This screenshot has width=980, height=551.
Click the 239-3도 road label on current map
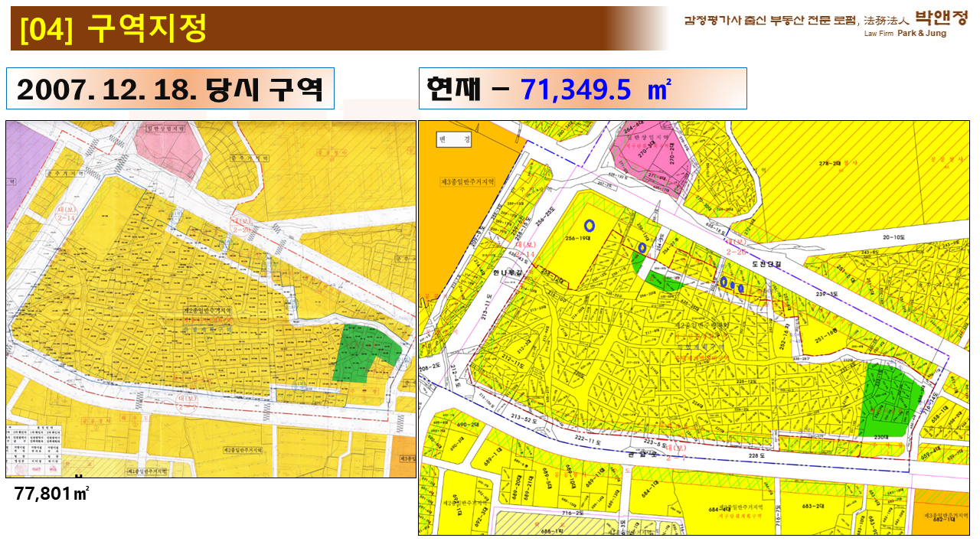click(828, 293)
